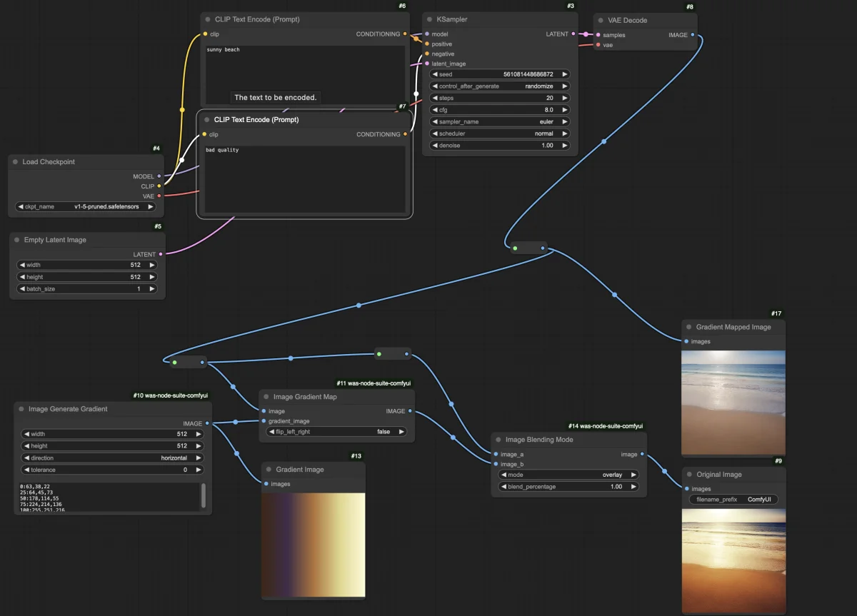
Task: Collapse the VAE Decode node title dot
Action: (601, 20)
